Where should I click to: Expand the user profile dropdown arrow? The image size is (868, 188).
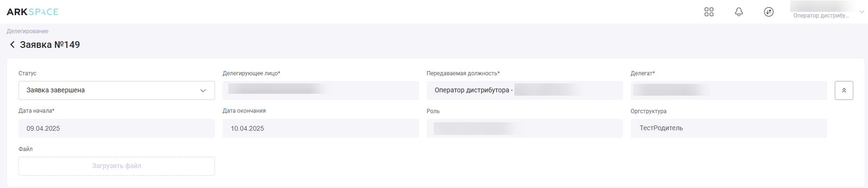[x=862, y=12]
